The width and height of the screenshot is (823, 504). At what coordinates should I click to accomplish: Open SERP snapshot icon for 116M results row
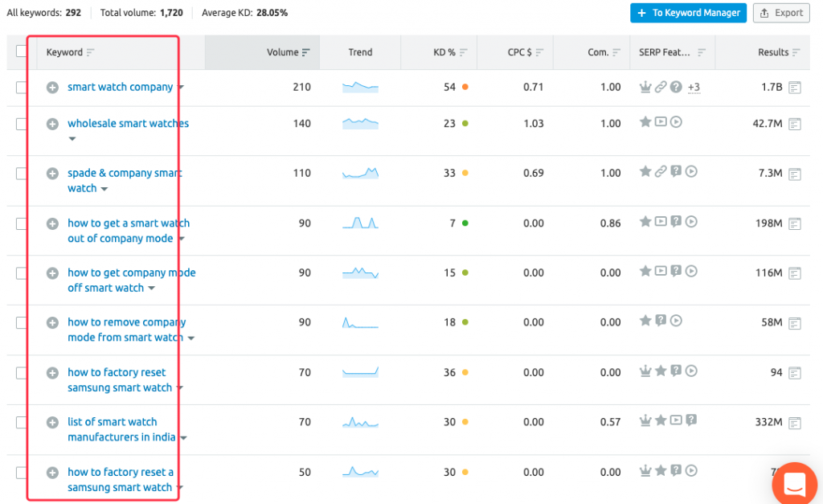pyautogui.click(x=795, y=273)
